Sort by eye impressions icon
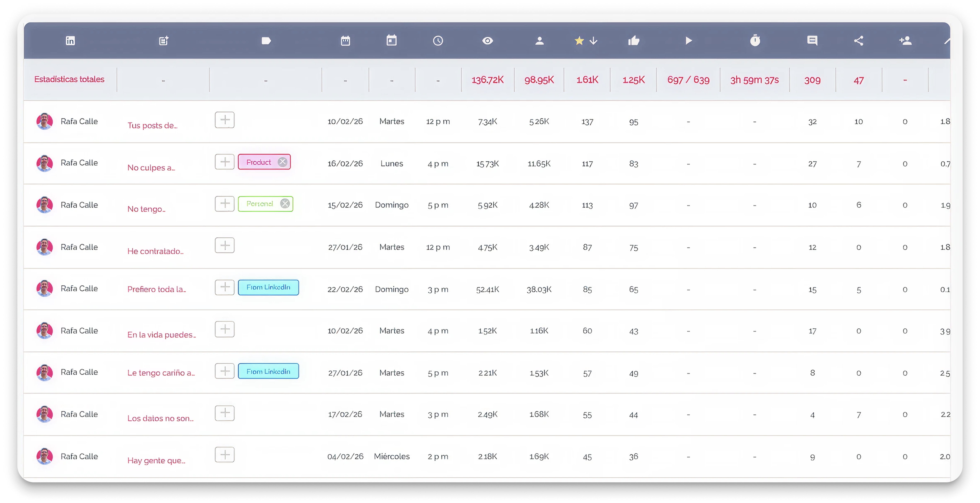This screenshot has width=980, height=503. pyautogui.click(x=487, y=41)
